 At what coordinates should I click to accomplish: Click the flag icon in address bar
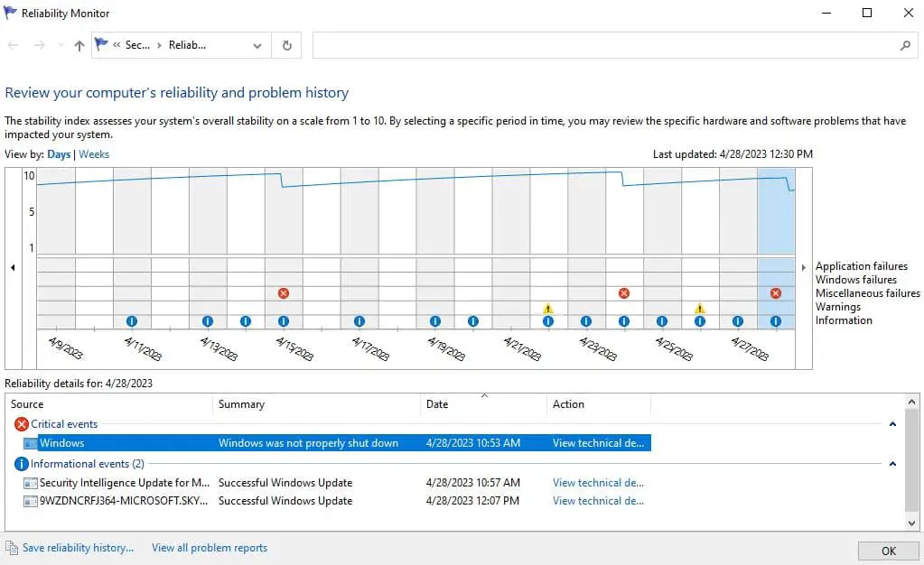[101, 44]
